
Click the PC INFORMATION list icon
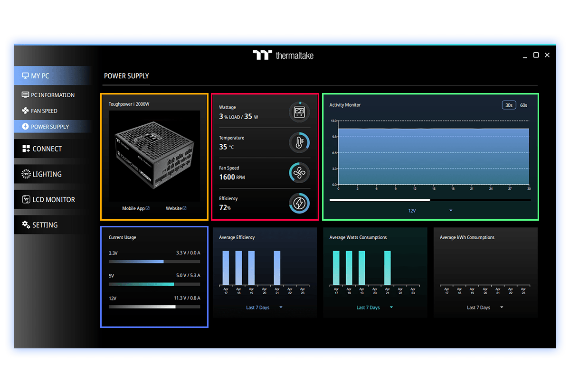25,95
